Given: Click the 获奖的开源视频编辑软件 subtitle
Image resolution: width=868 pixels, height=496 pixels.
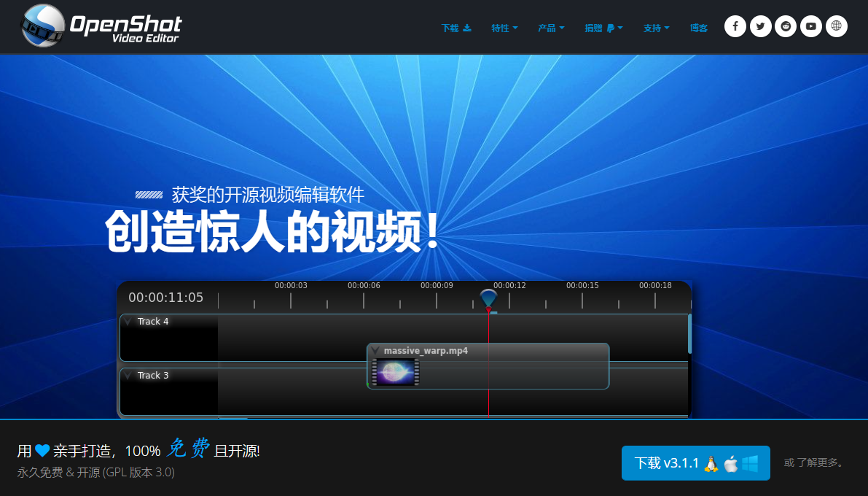Looking at the screenshot, I should click(x=268, y=195).
